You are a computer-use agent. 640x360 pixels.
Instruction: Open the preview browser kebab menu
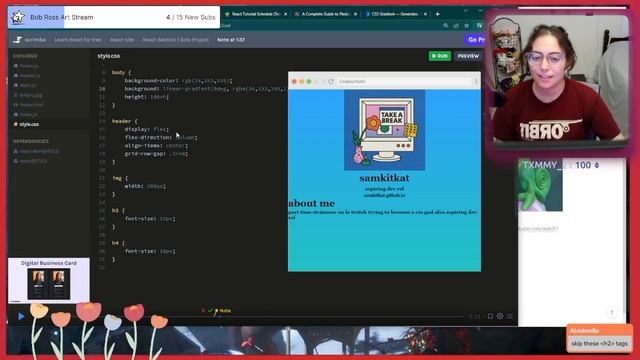click(476, 81)
